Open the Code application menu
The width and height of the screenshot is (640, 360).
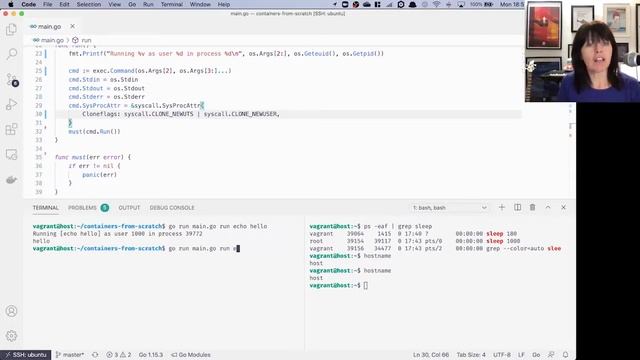click(x=29, y=4)
